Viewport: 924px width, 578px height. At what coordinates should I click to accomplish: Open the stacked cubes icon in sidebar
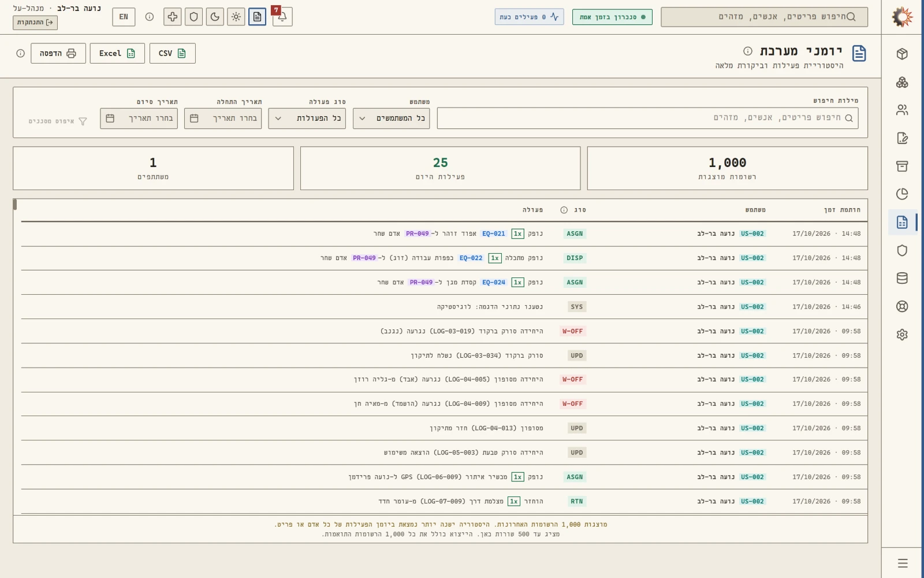(902, 82)
